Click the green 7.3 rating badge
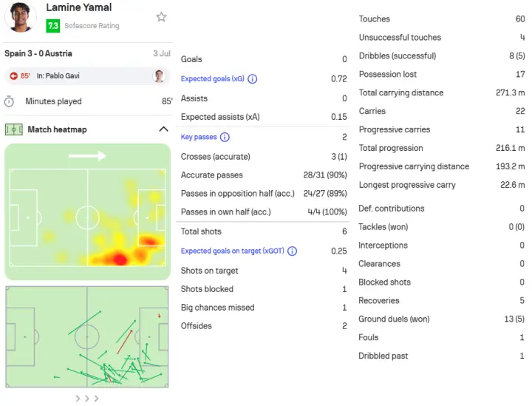Image resolution: width=532 pixels, height=406 pixels. pyautogui.click(x=53, y=26)
